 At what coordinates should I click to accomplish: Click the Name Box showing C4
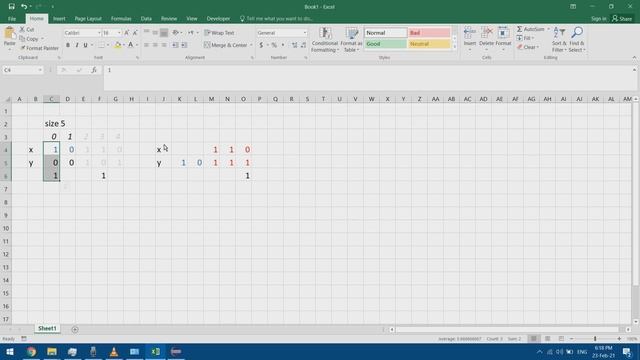click(x=23, y=70)
